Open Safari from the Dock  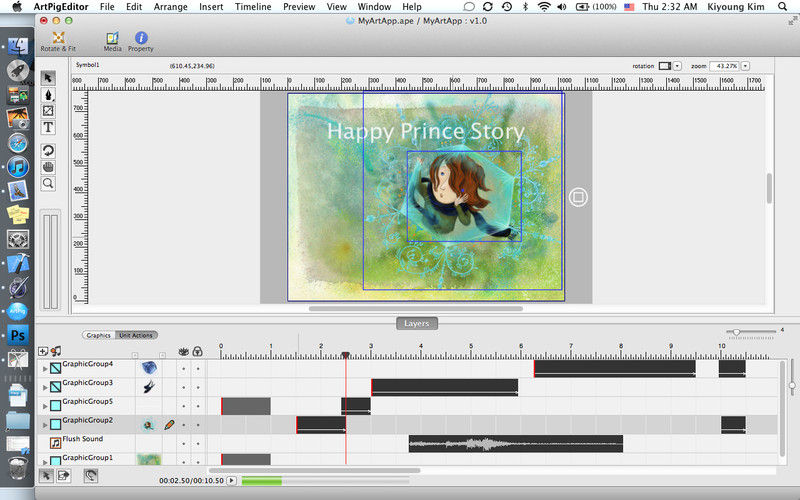pyautogui.click(x=18, y=143)
